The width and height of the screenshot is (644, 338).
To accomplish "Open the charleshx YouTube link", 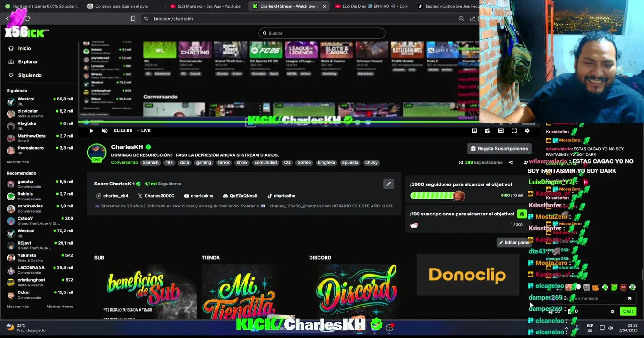I will (199, 196).
